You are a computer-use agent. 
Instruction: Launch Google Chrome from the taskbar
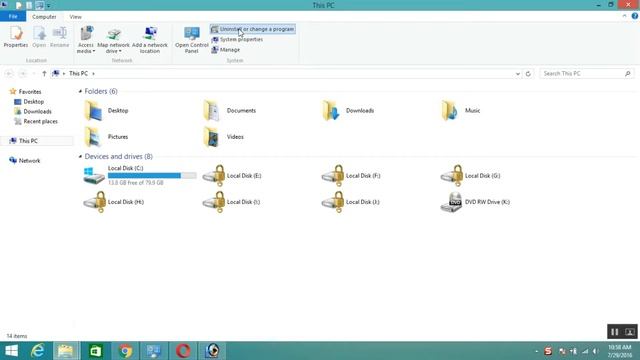coord(126,351)
